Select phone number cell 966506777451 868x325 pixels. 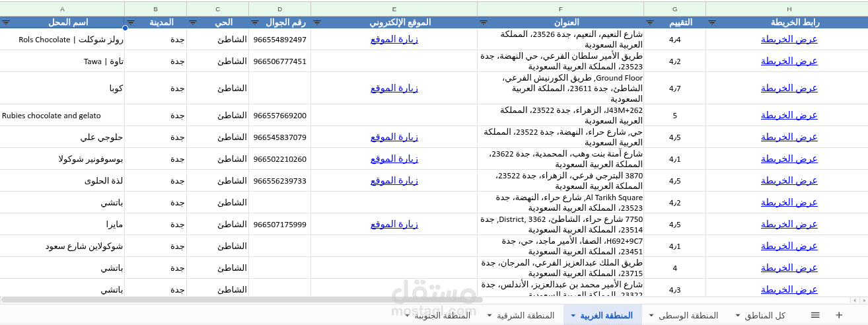pyautogui.click(x=280, y=61)
